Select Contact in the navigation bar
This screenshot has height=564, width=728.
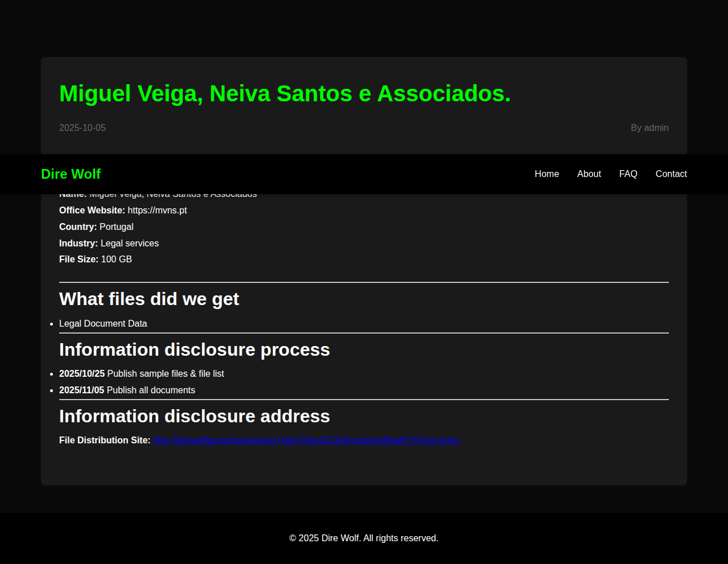(x=671, y=174)
